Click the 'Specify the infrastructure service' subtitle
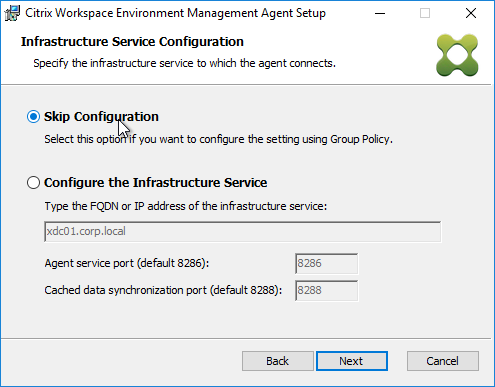The image size is (495, 387). coord(184,63)
